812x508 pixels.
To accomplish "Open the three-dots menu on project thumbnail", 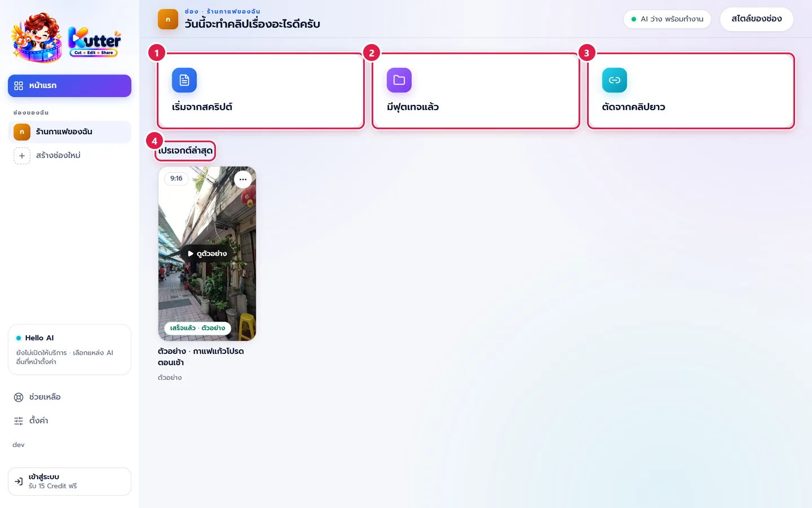I will tap(243, 179).
